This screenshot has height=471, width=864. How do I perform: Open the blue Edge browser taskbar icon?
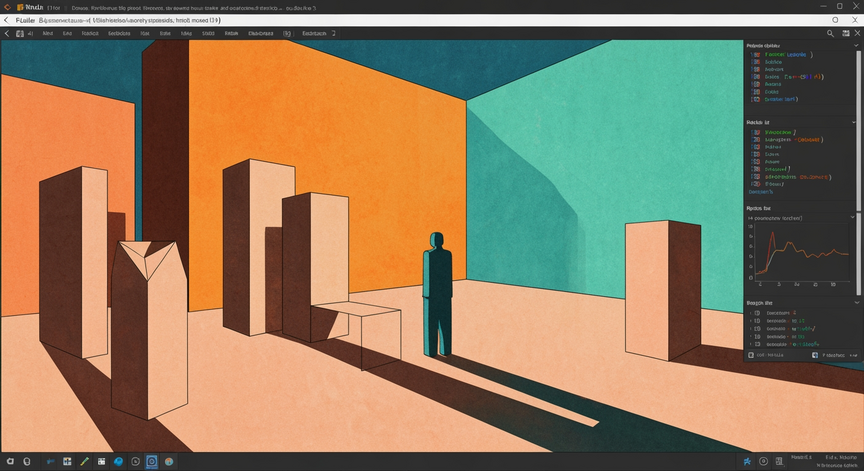tap(118, 462)
